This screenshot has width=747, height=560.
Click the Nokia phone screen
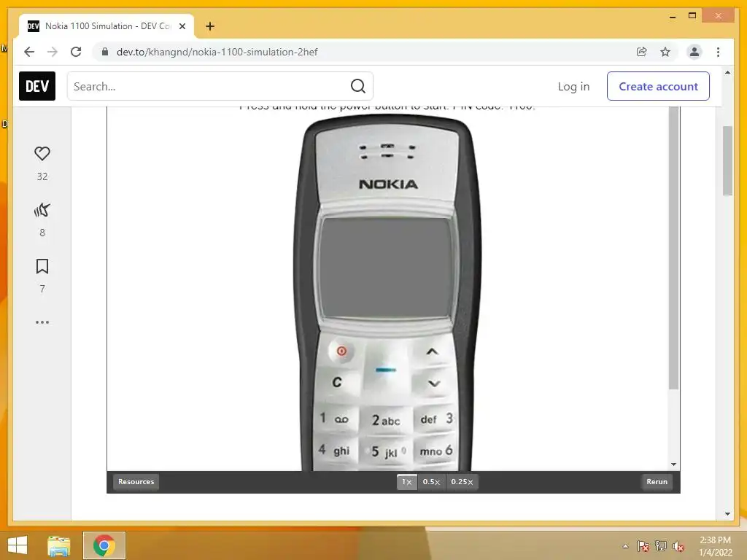pos(385,268)
